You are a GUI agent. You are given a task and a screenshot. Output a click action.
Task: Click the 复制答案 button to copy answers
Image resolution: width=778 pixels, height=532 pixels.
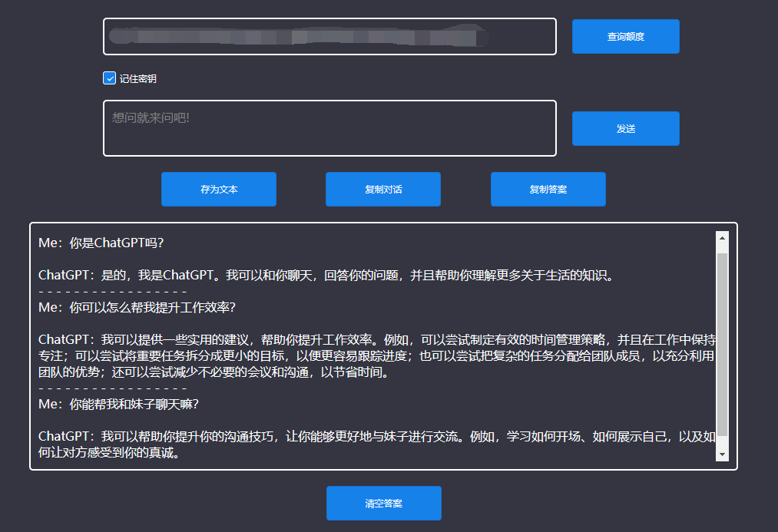click(x=548, y=189)
